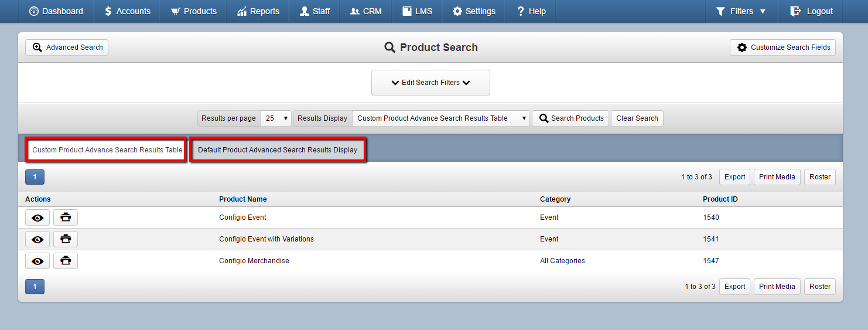Click the top Roster button
This screenshot has height=330, width=868.
click(820, 177)
